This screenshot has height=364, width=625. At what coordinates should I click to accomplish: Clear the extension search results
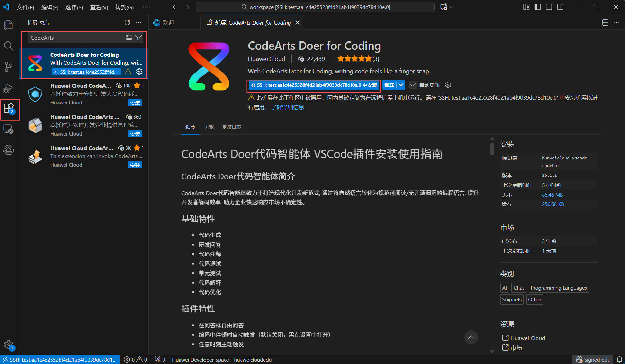click(128, 38)
